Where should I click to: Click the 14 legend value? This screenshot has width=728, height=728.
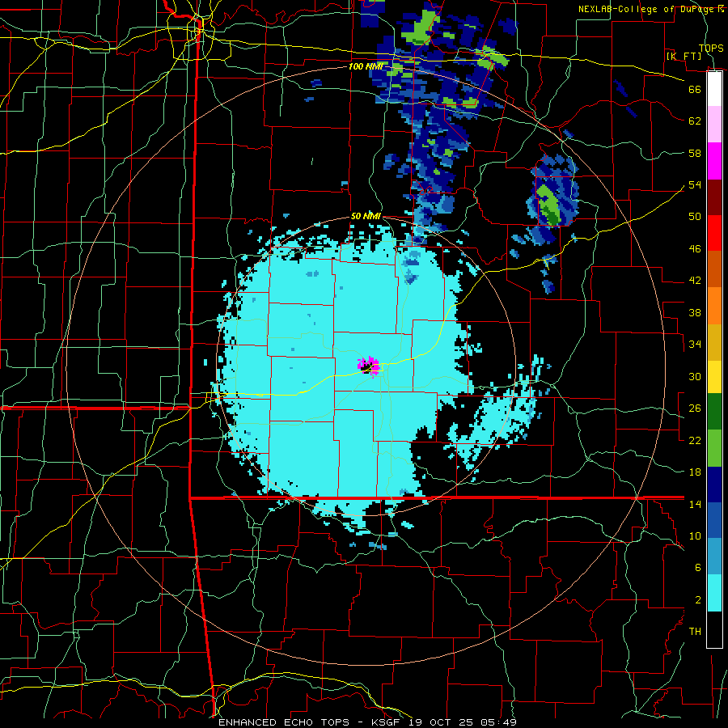695,504
